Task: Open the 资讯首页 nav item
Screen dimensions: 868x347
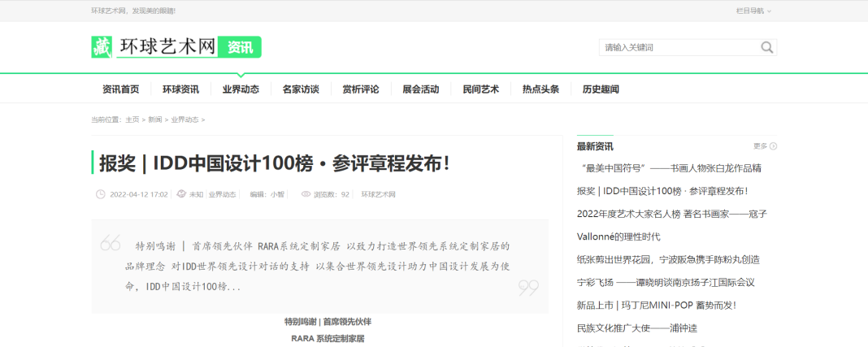Action: coord(120,89)
